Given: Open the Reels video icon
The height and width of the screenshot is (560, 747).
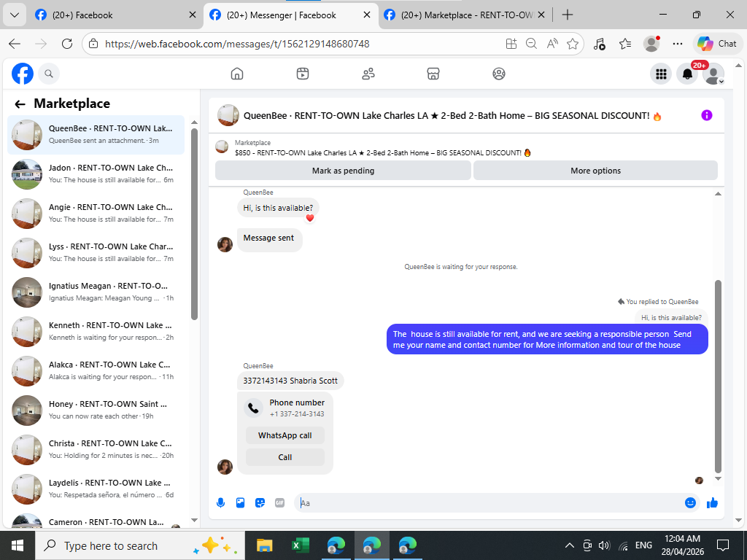Looking at the screenshot, I should click(303, 74).
